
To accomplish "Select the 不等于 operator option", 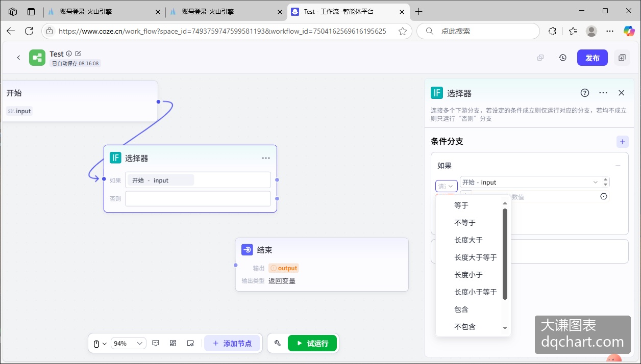I will (465, 223).
